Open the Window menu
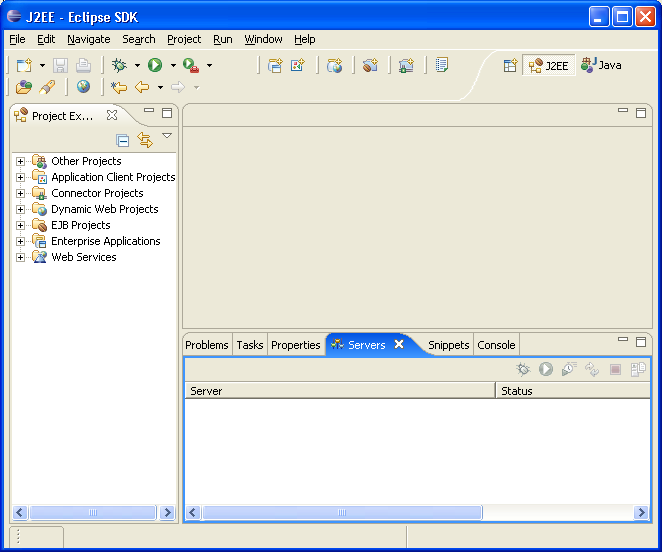662x552 pixels. pyautogui.click(x=263, y=39)
